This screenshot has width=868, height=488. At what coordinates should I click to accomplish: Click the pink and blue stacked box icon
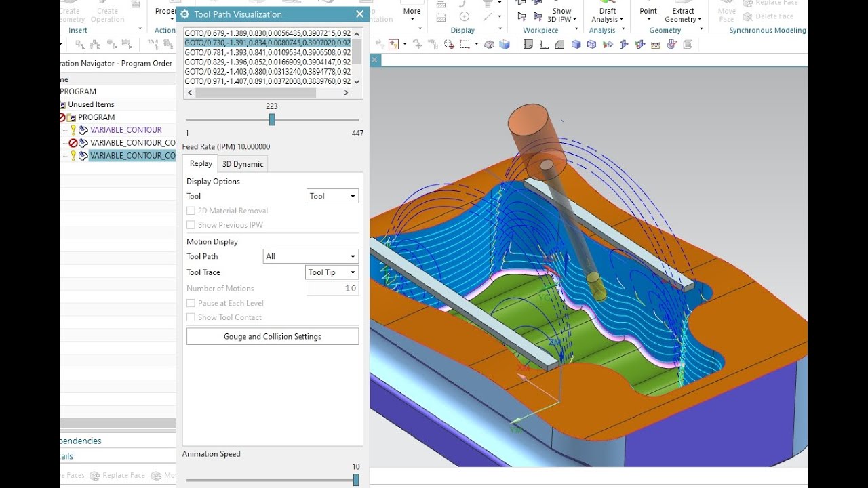[x=671, y=44]
